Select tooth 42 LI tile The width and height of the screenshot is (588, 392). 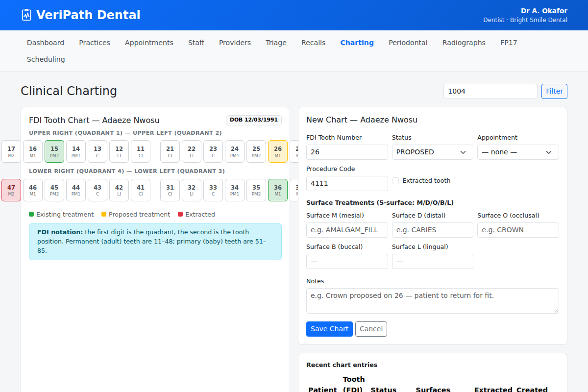tap(119, 190)
